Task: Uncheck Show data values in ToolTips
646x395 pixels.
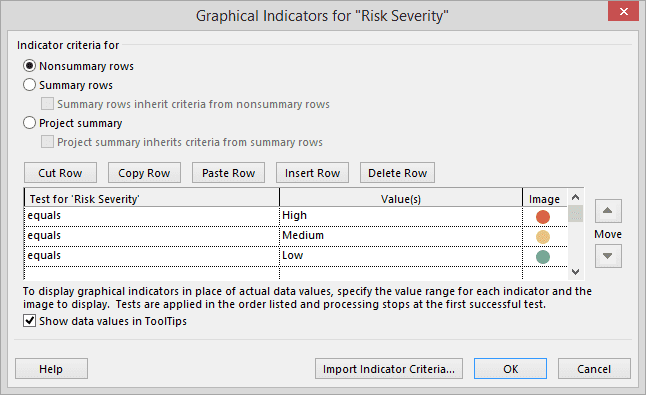Action: [x=29, y=320]
